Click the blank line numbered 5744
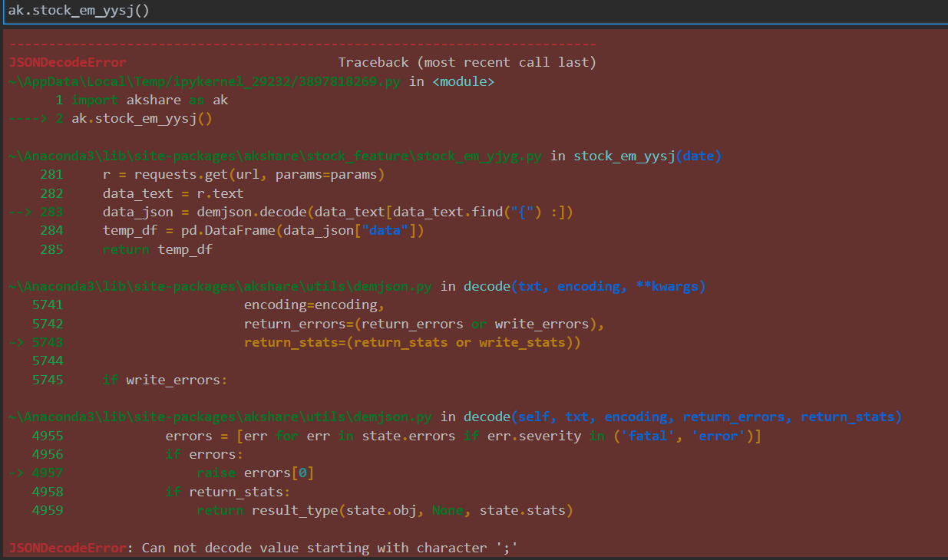Viewport: 948px width, 560px height. pos(48,361)
